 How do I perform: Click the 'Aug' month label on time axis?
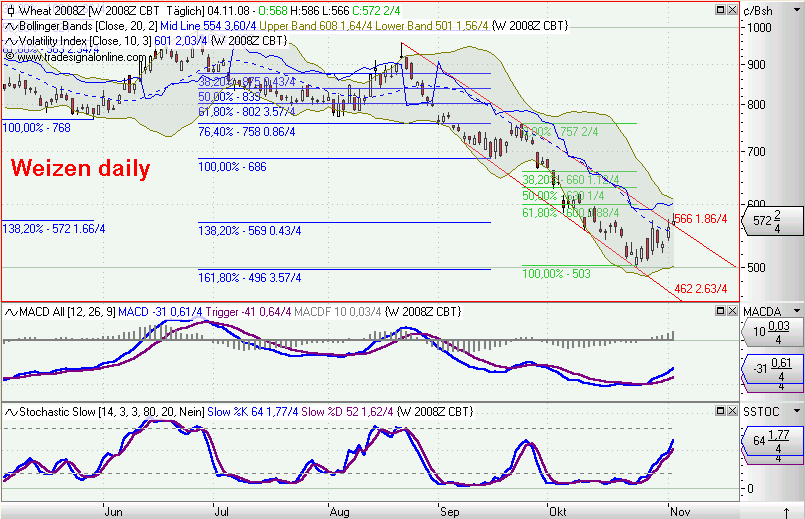coord(339,512)
